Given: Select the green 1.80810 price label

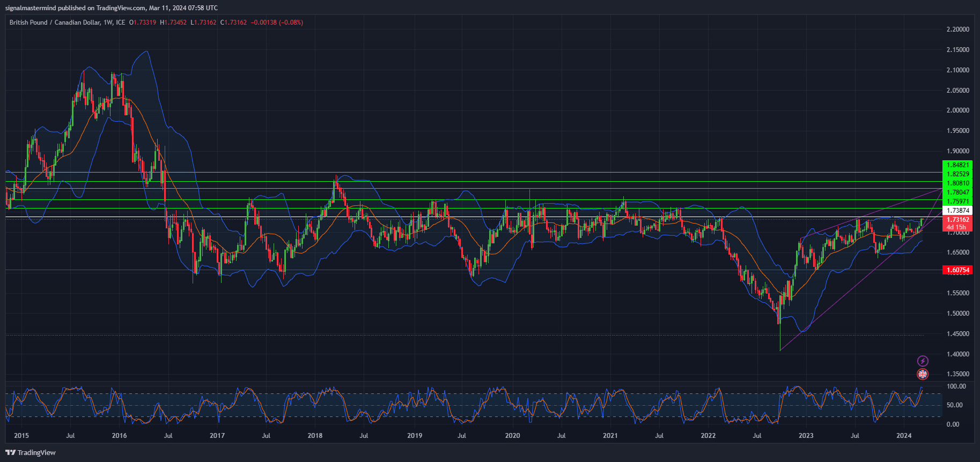Looking at the screenshot, I should tap(957, 183).
